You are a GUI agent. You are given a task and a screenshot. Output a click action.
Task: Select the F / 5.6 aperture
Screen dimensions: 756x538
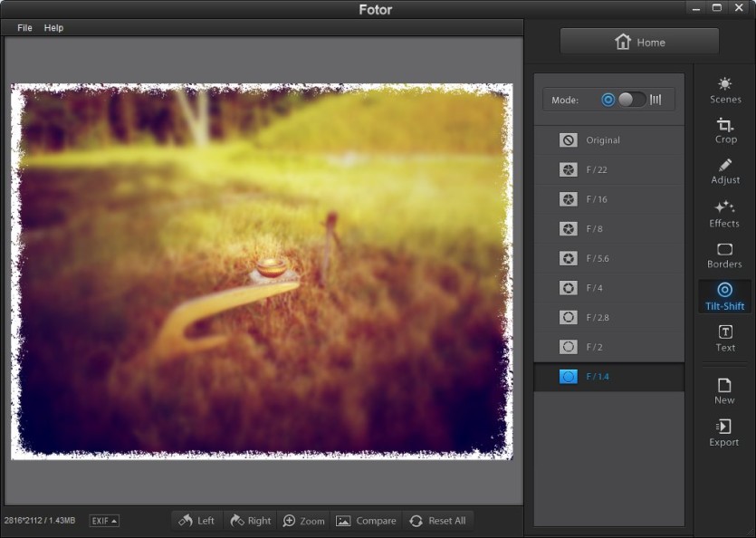609,258
